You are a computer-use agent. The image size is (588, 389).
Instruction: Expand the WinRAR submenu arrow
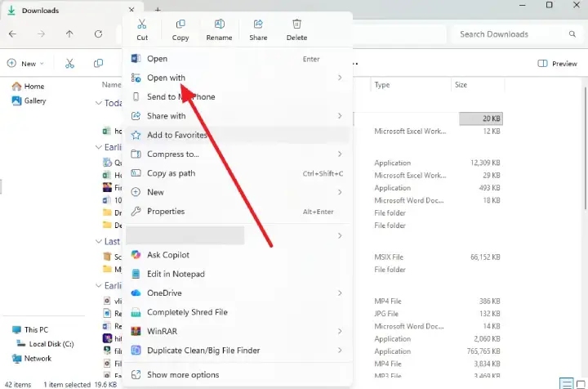click(340, 331)
